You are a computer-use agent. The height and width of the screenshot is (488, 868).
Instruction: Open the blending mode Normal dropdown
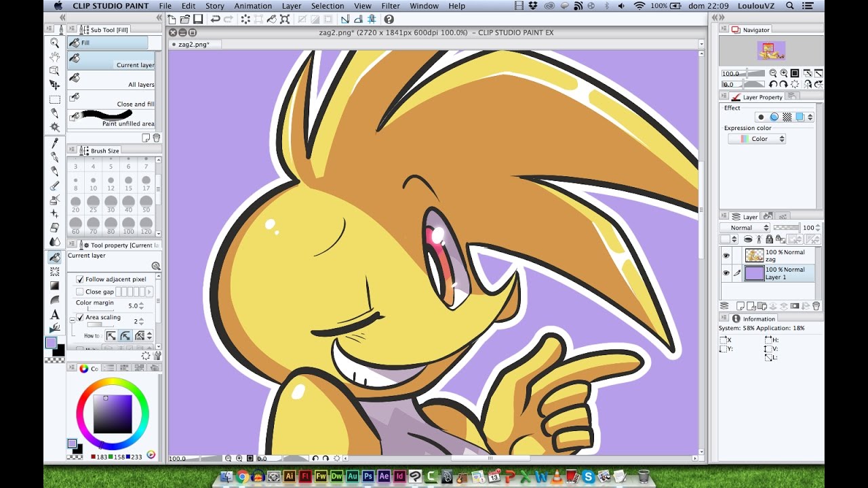(x=745, y=228)
